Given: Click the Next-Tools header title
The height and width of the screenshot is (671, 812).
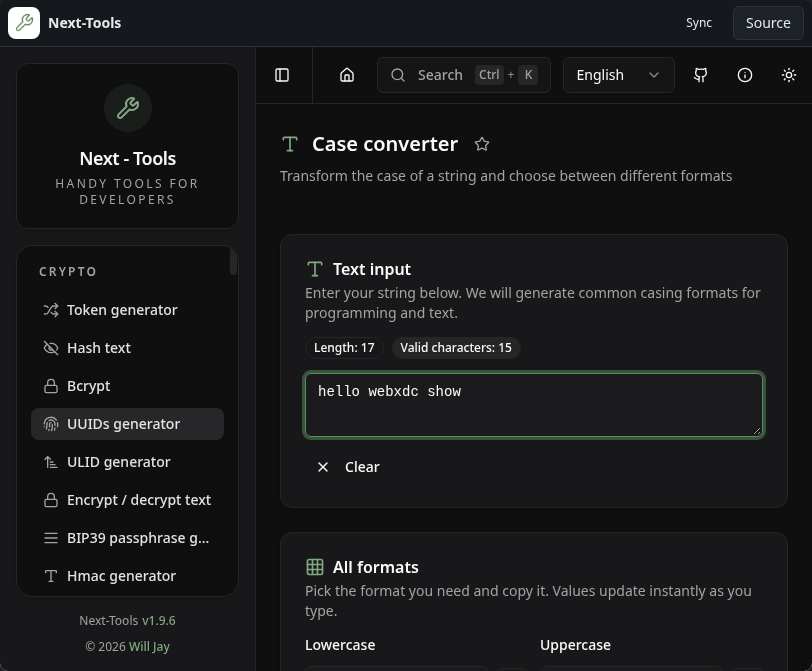Looking at the screenshot, I should click(84, 23).
